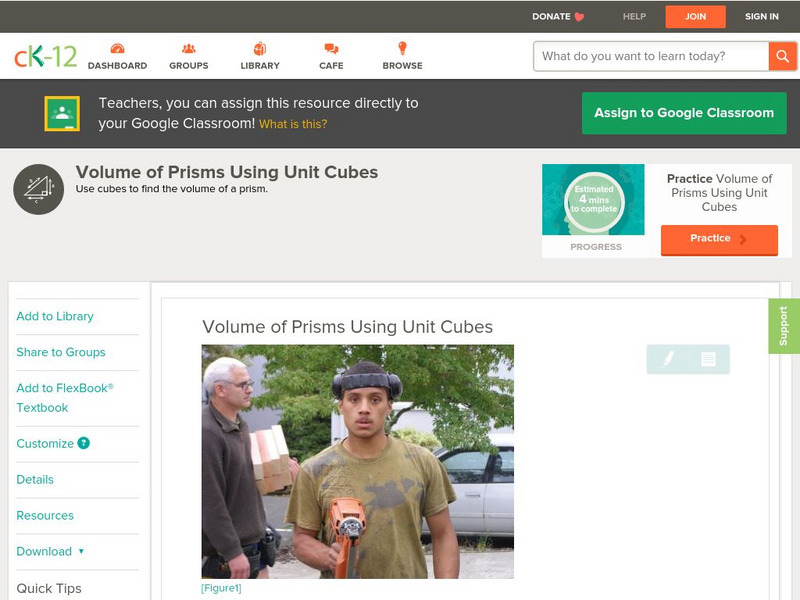Click the geometry concept round icon
The width and height of the screenshot is (800, 600).
pyautogui.click(x=38, y=189)
